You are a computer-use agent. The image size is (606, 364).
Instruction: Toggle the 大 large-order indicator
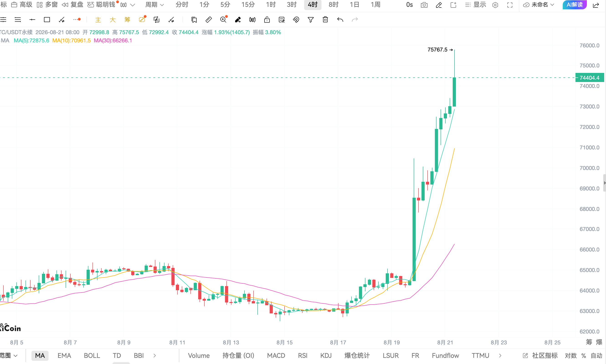pyautogui.click(x=113, y=20)
